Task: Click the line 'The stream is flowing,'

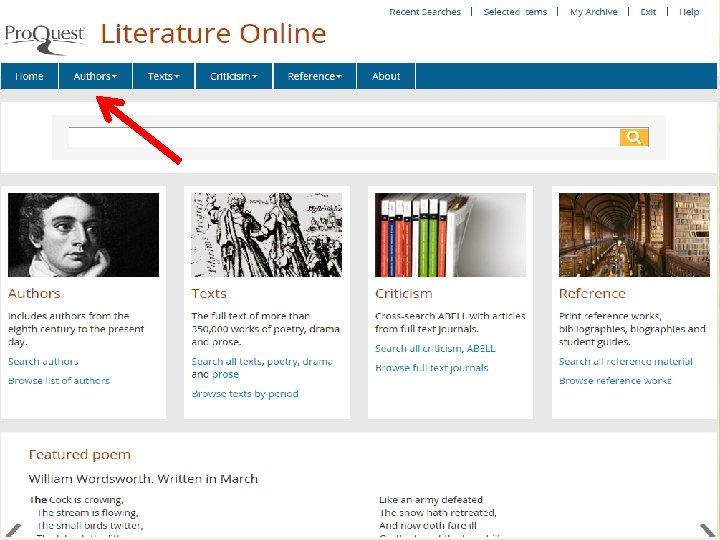Action: coord(88,512)
